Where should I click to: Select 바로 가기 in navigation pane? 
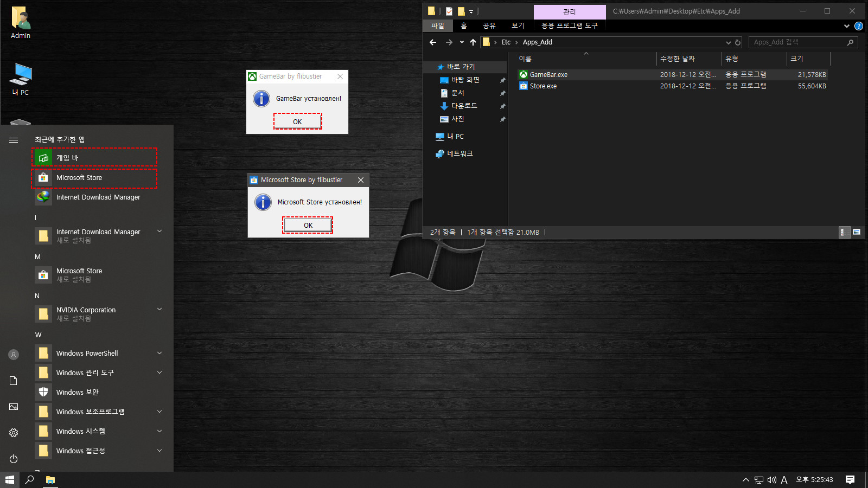(x=465, y=67)
